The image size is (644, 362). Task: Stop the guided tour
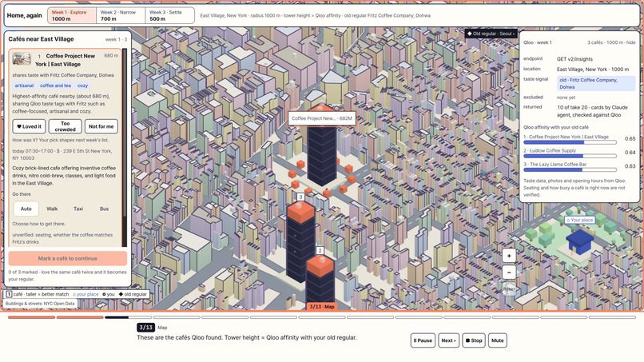point(474,340)
